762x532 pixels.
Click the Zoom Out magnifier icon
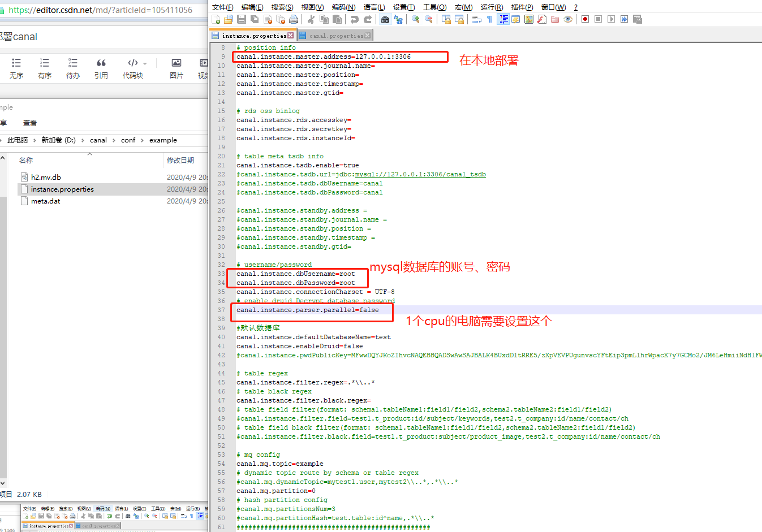click(x=428, y=19)
